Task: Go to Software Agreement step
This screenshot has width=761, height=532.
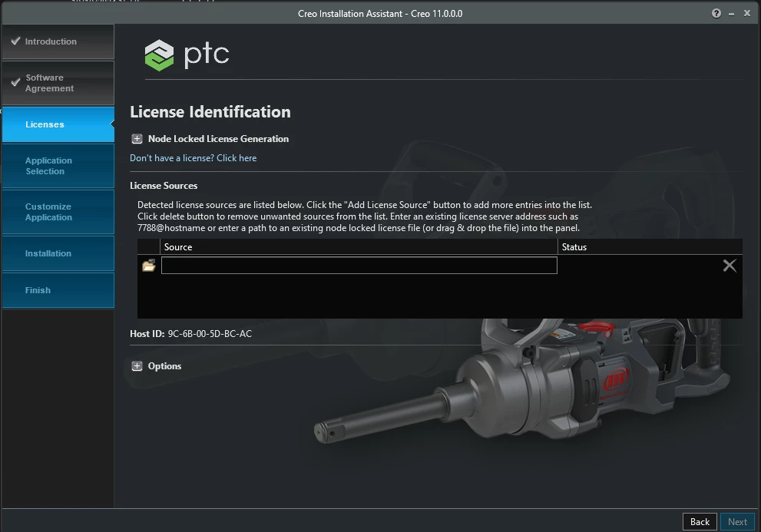Action: (x=58, y=83)
